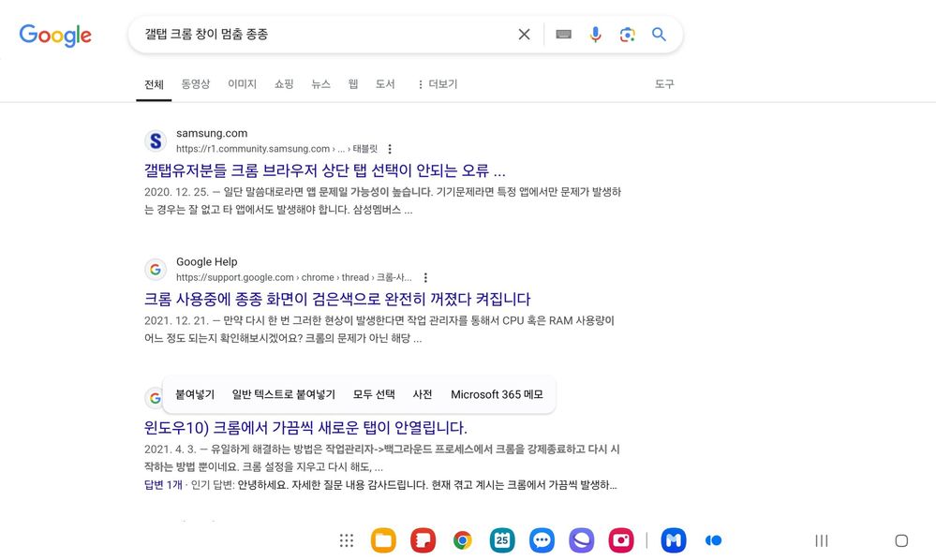Image resolution: width=936 pixels, height=560 pixels.
Task: Clear the search box with X
Action: (x=524, y=35)
